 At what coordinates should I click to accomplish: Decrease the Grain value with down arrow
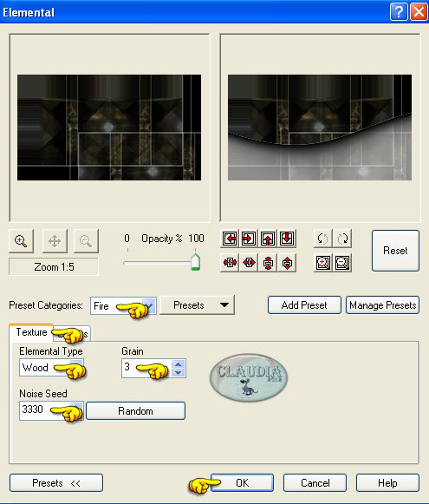179,372
